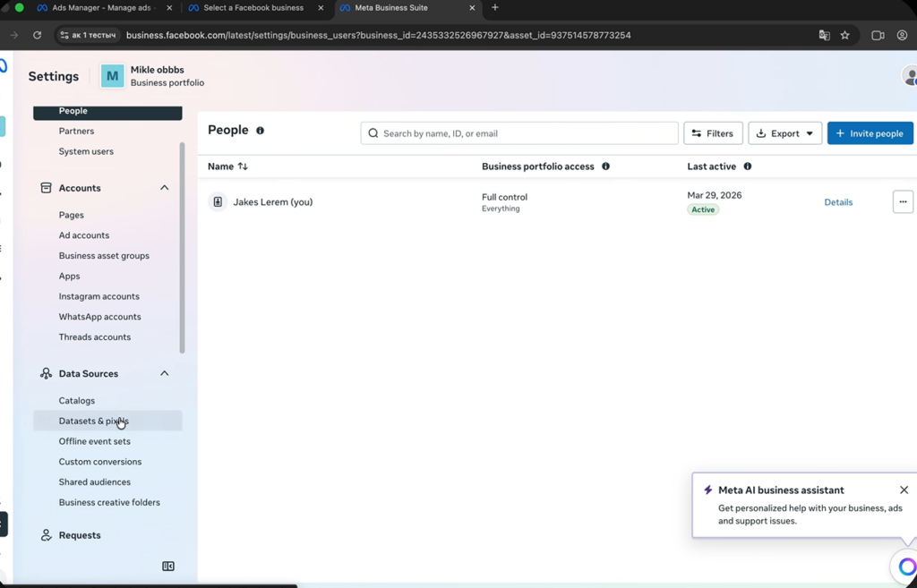
Task: Open a new browser tab with plus icon
Action: point(494,7)
